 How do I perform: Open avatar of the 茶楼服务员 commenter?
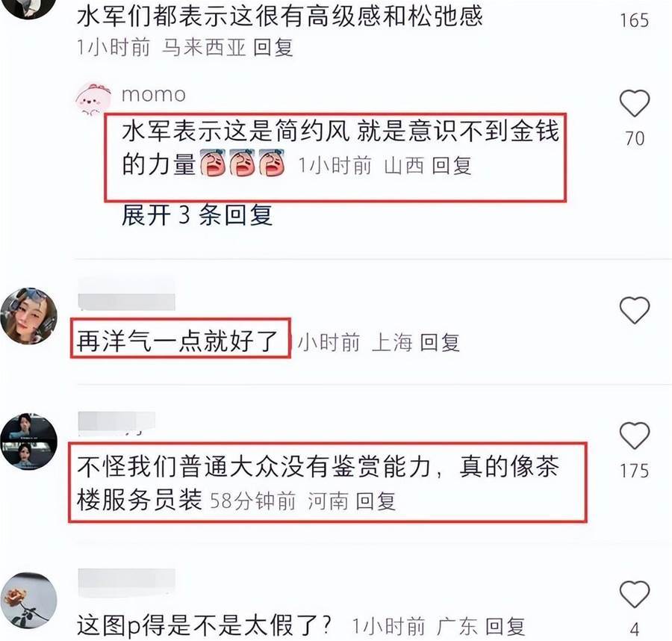[x=28, y=442]
